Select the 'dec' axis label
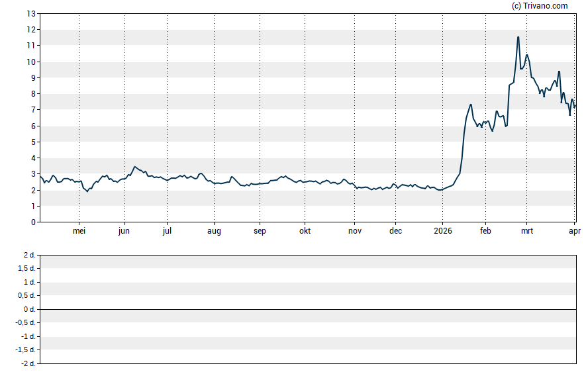The width and height of the screenshot is (588, 374). 395,231
